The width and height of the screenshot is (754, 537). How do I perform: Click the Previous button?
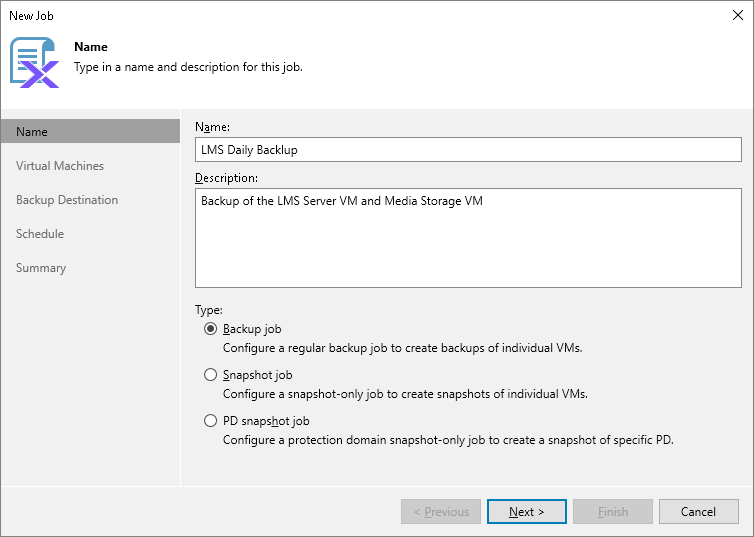pos(441,512)
